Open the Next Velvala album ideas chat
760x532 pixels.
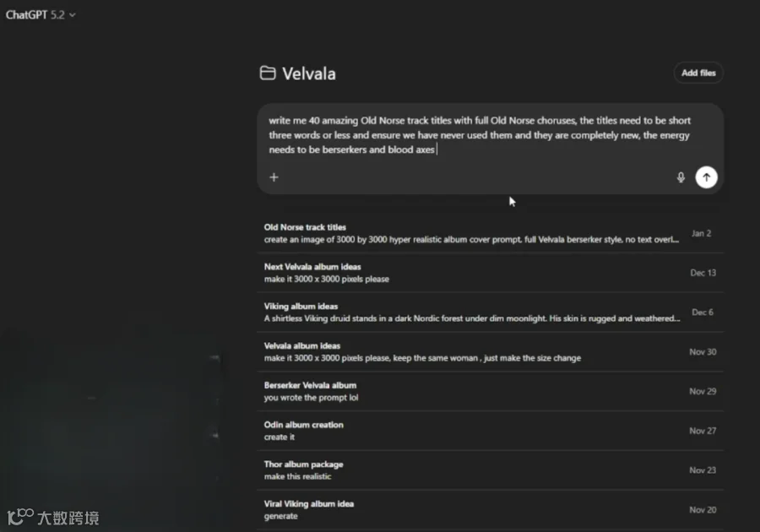312,267
